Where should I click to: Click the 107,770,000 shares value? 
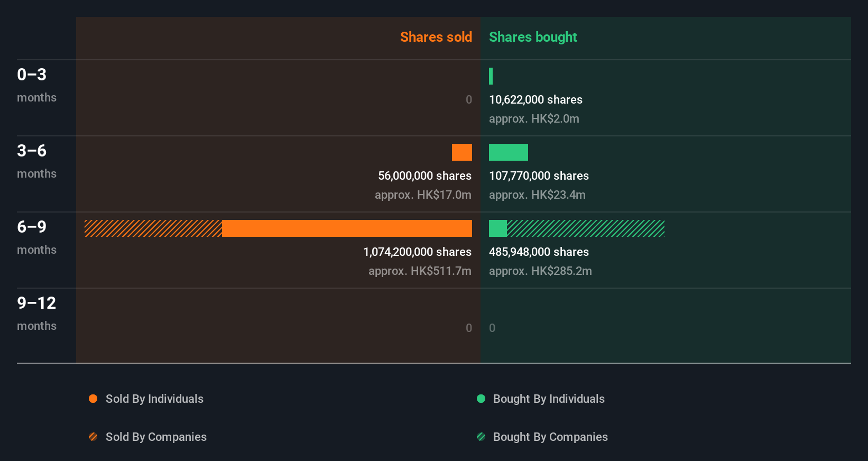539,176
